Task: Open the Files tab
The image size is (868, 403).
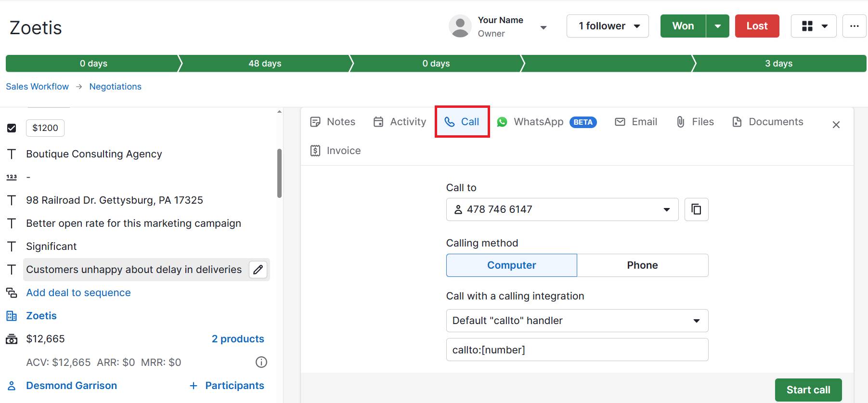Action: click(x=695, y=122)
